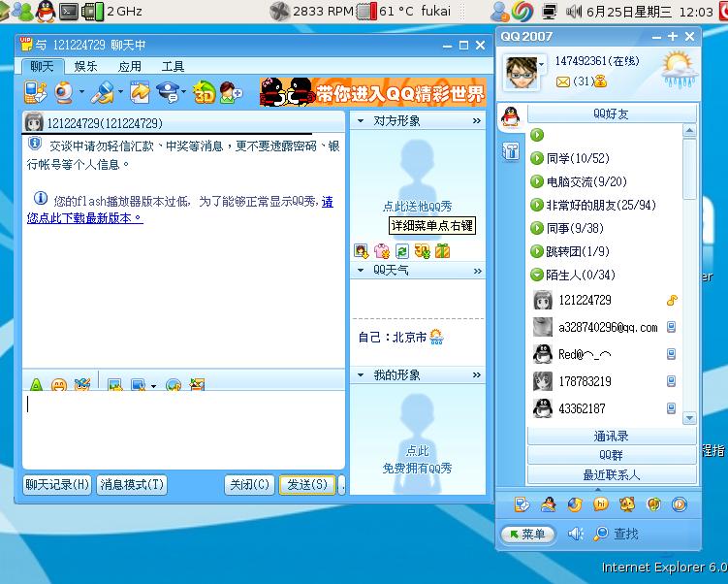This screenshot has width=728, height=584.
Task: Open the smiley emoticon picker
Action: [x=59, y=385]
